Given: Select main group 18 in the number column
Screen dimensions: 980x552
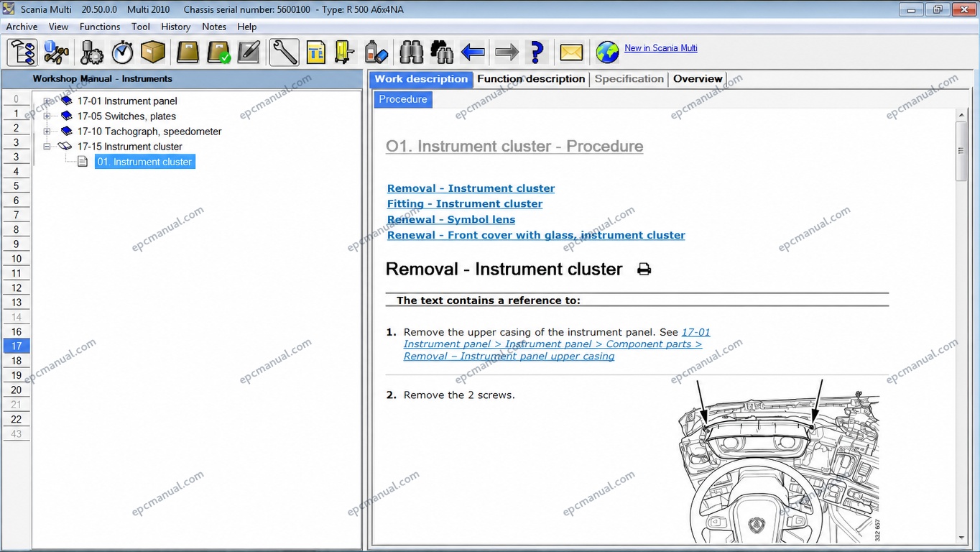Looking at the screenshot, I should click(x=17, y=361).
